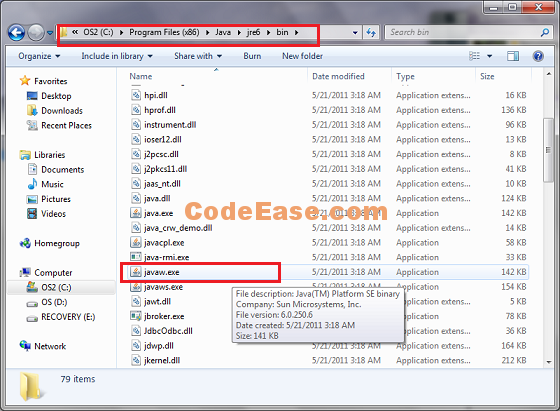Screen dimensions: 560x411
Task: Click the refresh icon beside address bar
Action: (x=371, y=33)
